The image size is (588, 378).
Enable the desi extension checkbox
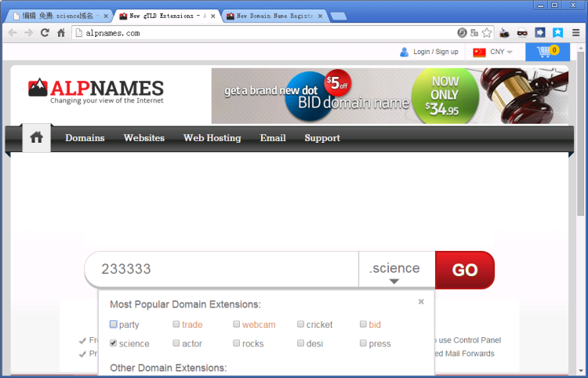coord(300,343)
